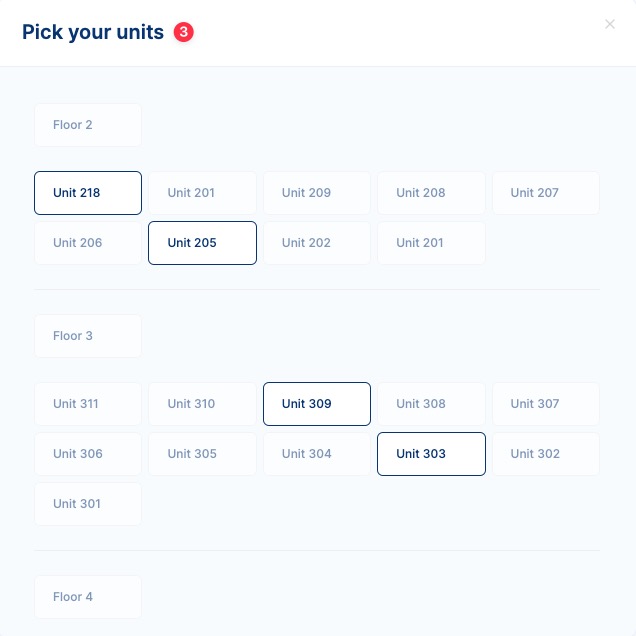Viewport: 636px width, 636px height.
Task: Select Unit 305
Action: click(202, 454)
